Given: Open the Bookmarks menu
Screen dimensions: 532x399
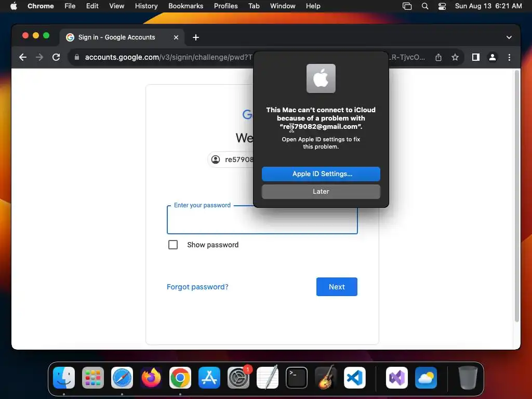Looking at the screenshot, I should (186, 6).
